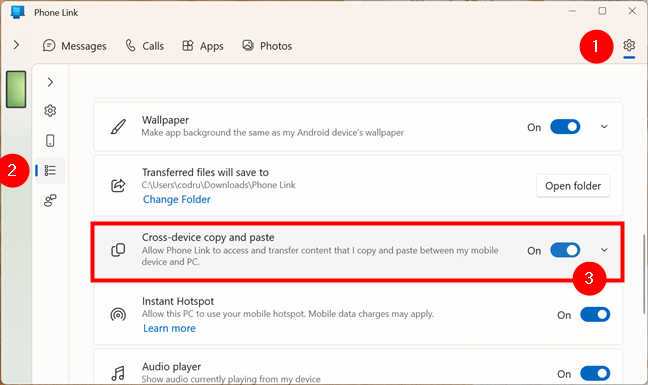Open the My Devices phone icon
648x385 pixels.
50,140
